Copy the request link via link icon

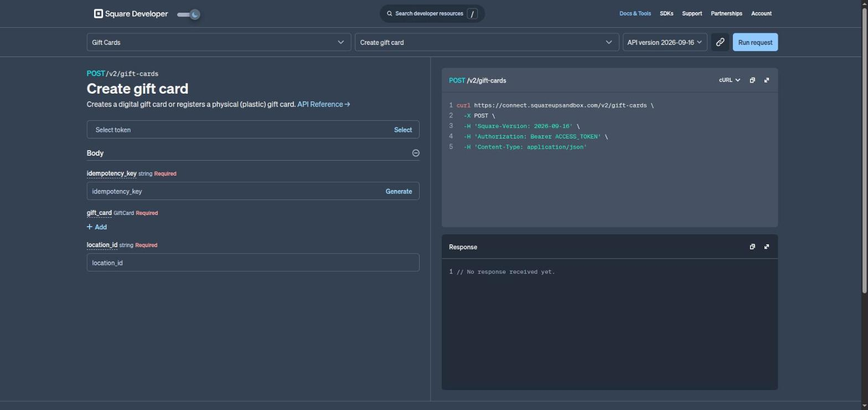coord(720,42)
